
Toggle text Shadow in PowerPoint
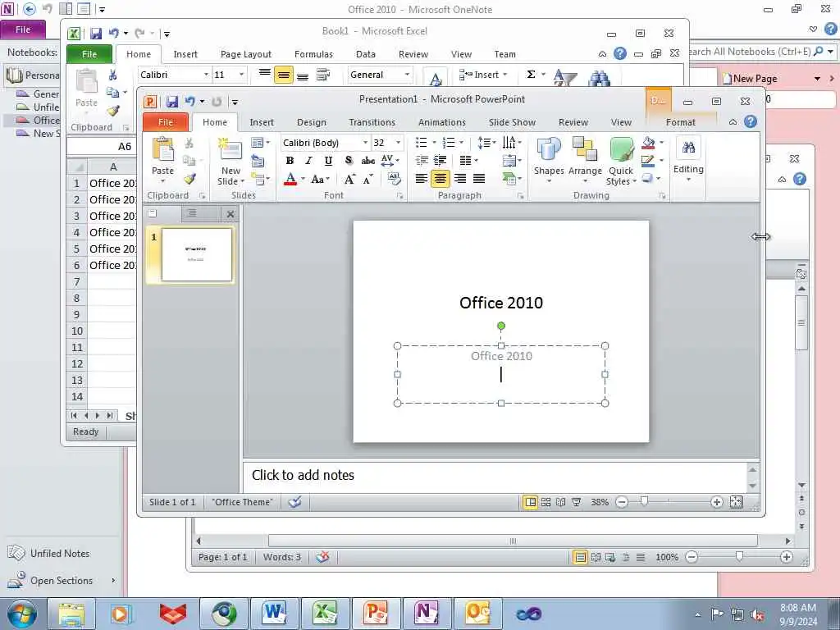[348, 161]
